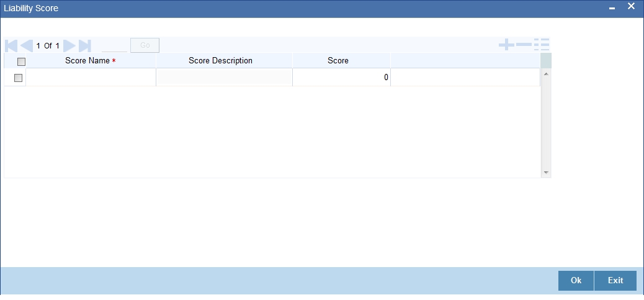Tick the select-all header checkbox
The width and height of the screenshot is (644, 300).
(x=21, y=61)
